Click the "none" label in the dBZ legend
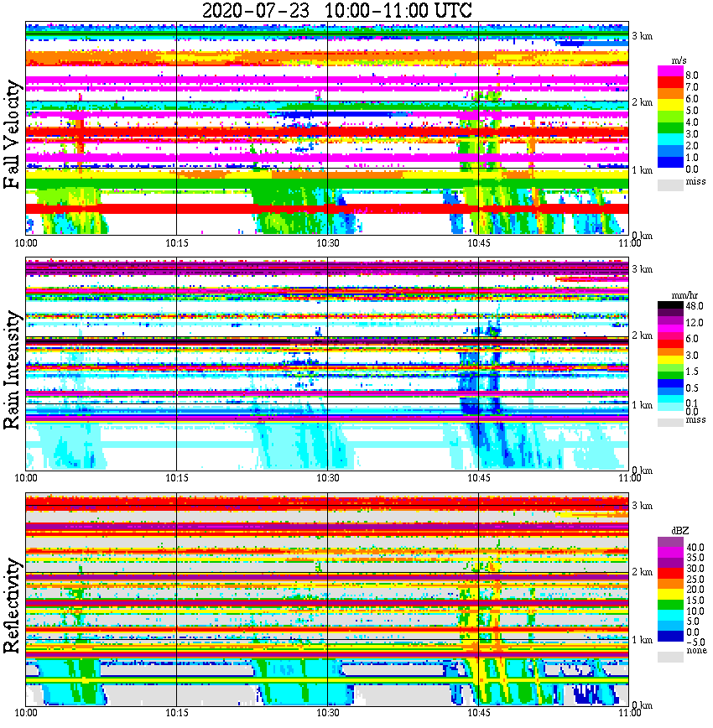Screen dimensions: 713x728 tap(696, 651)
